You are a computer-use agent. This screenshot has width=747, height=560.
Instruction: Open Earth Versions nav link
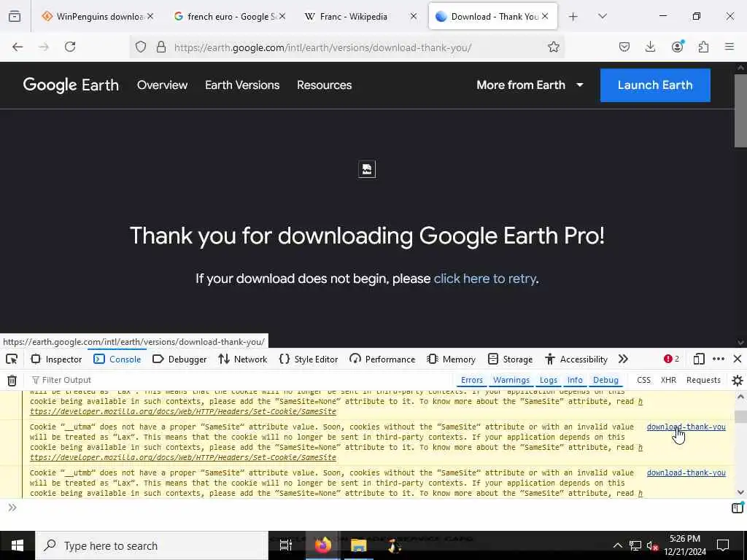click(242, 85)
